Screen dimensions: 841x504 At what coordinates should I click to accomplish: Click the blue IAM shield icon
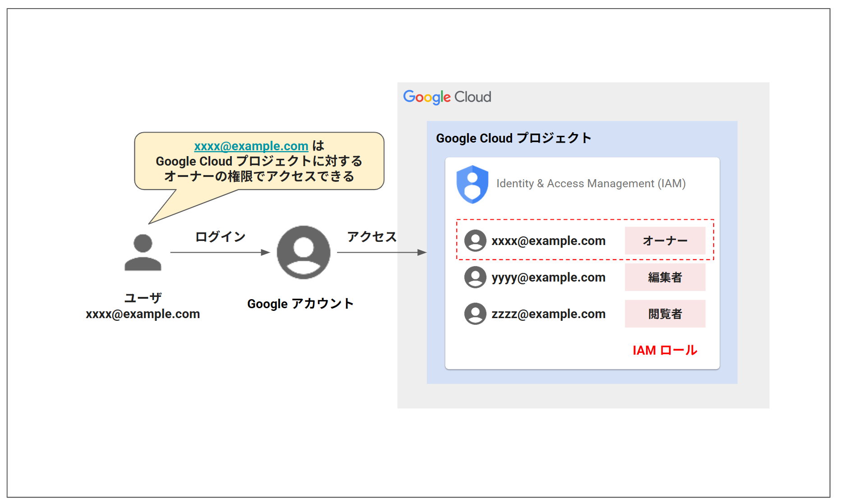coord(472,184)
